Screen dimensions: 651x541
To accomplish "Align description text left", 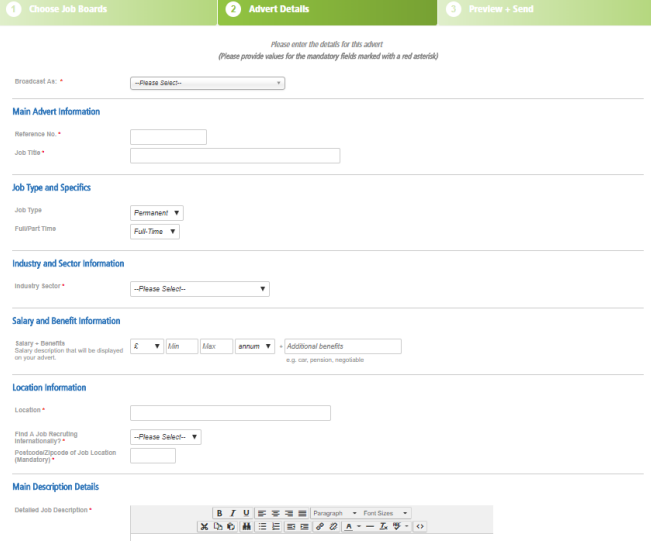I will coord(262,513).
